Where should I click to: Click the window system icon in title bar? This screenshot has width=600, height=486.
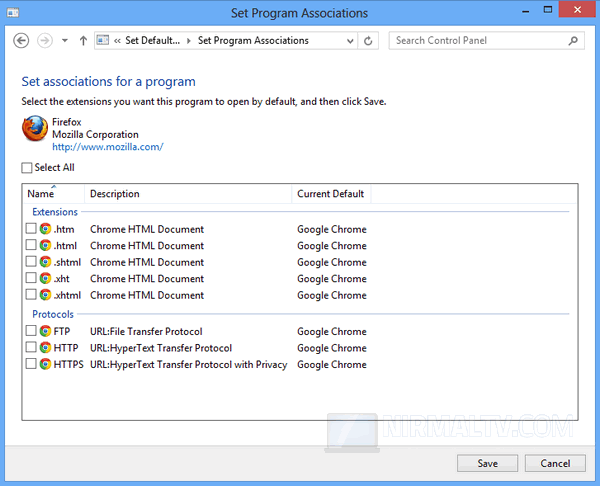tap(13, 13)
